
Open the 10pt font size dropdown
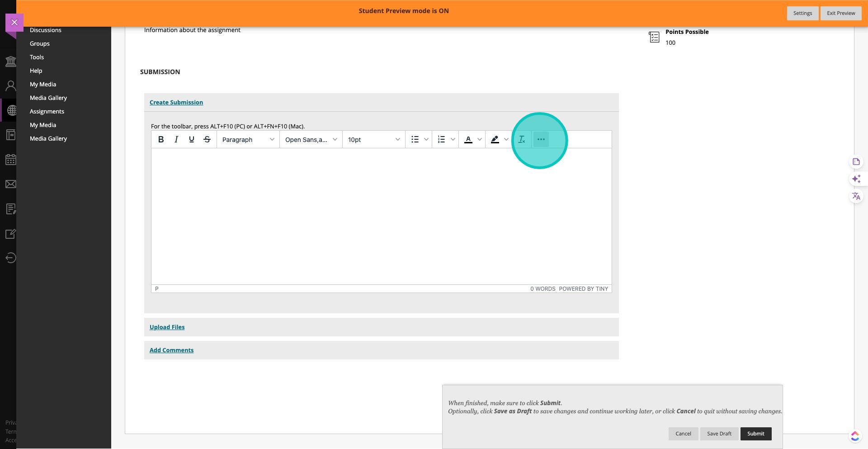click(x=373, y=140)
